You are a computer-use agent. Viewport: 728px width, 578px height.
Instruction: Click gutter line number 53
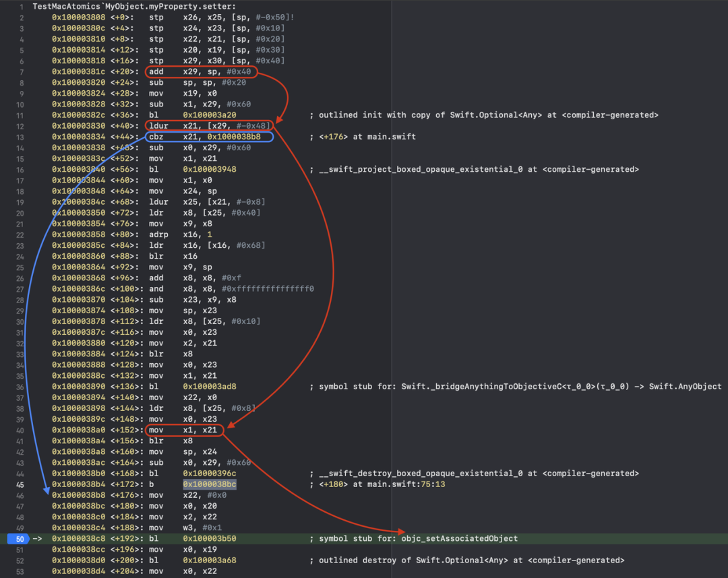pos(20,571)
